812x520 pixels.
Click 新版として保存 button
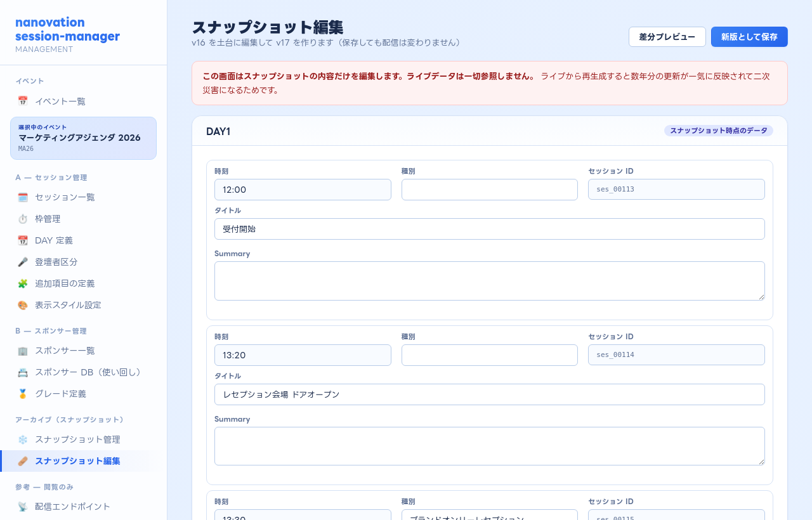pos(749,37)
